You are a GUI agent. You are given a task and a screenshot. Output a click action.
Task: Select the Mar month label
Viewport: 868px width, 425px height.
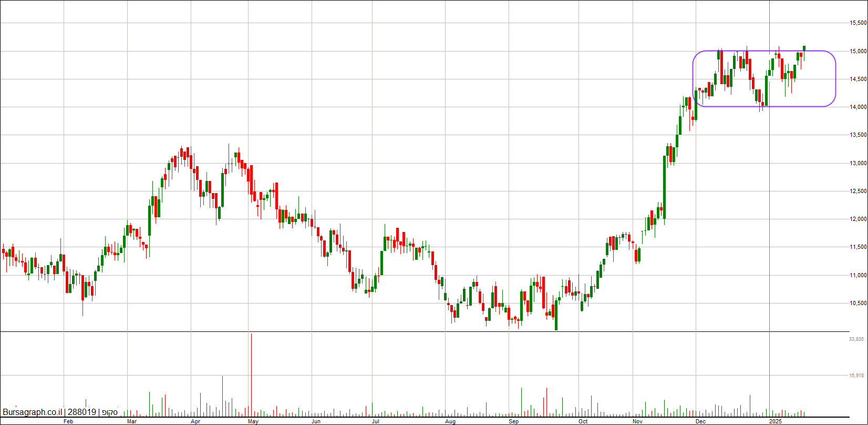click(132, 422)
